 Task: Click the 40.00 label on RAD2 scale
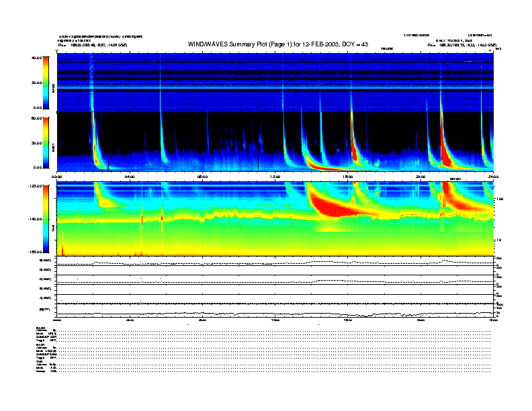pyautogui.click(x=37, y=58)
